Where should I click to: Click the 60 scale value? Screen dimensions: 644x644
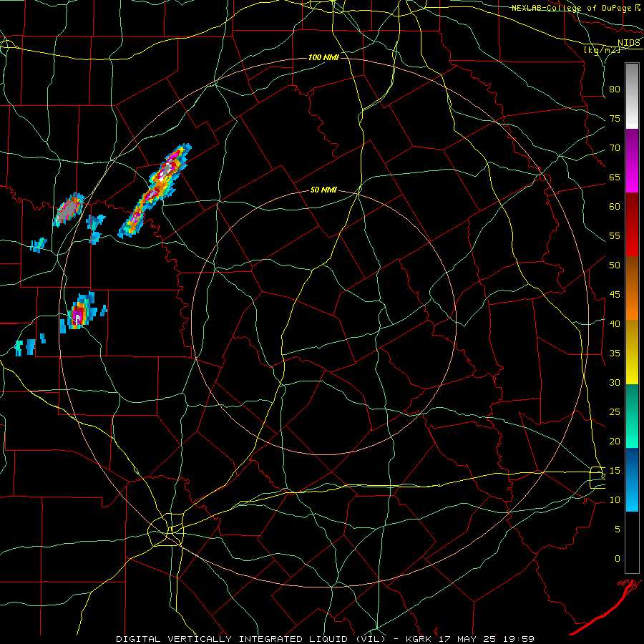[x=615, y=207]
